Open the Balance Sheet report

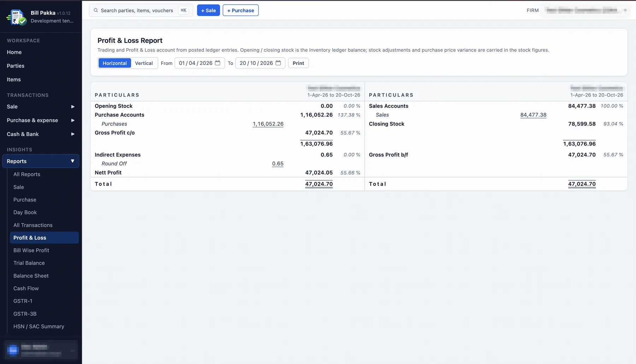click(x=44, y=276)
